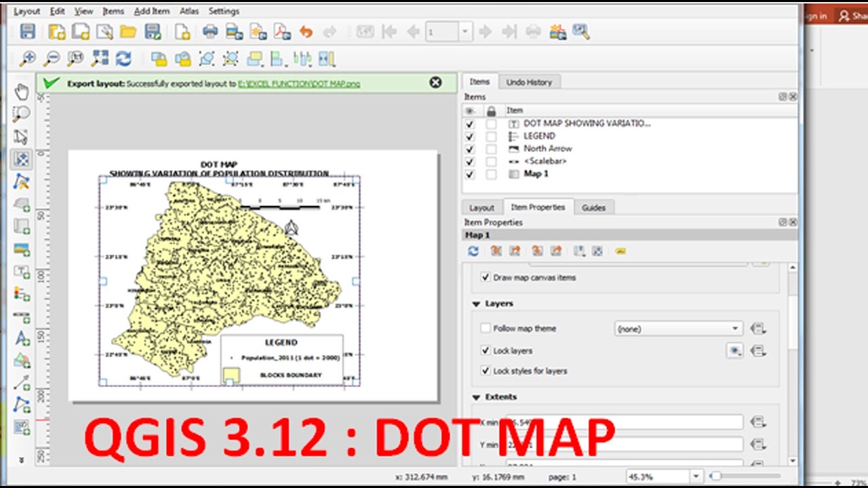868x488 pixels.
Task: Open data-defined override for Follow map theme
Action: (x=758, y=329)
